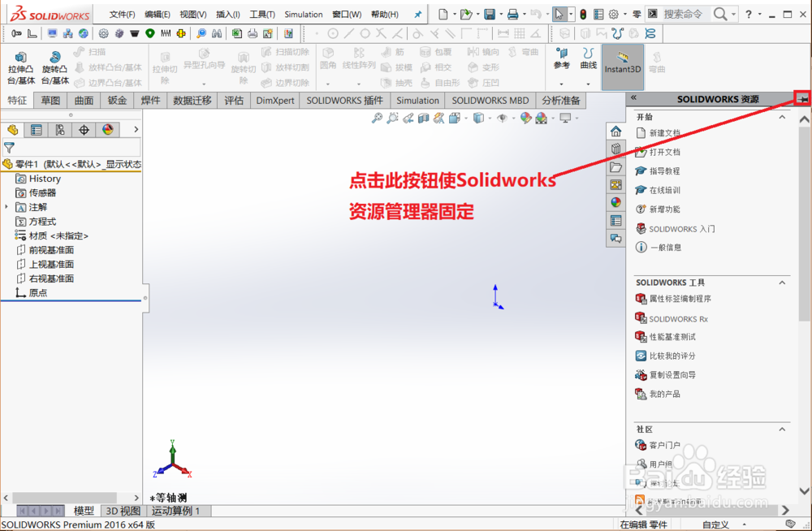The width and height of the screenshot is (812, 531).
Task: Open the Appearances color ball tab in task pane
Action: pyautogui.click(x=615, y=202)
